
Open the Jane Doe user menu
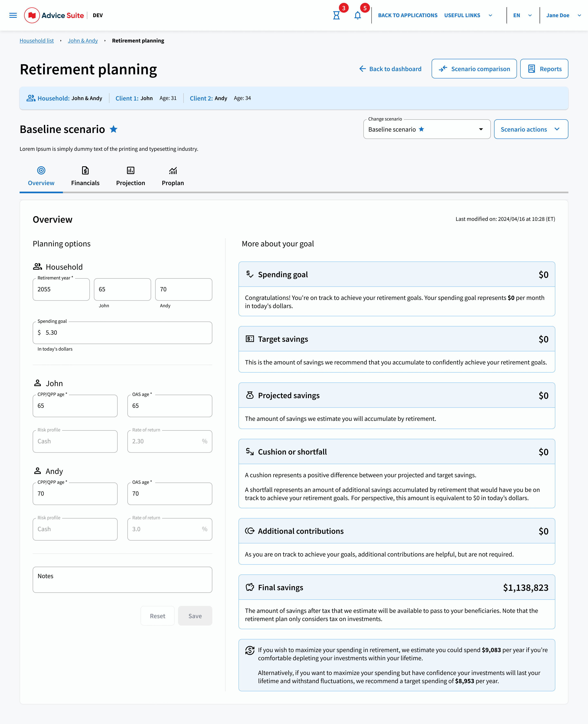[x=563, y=15]
